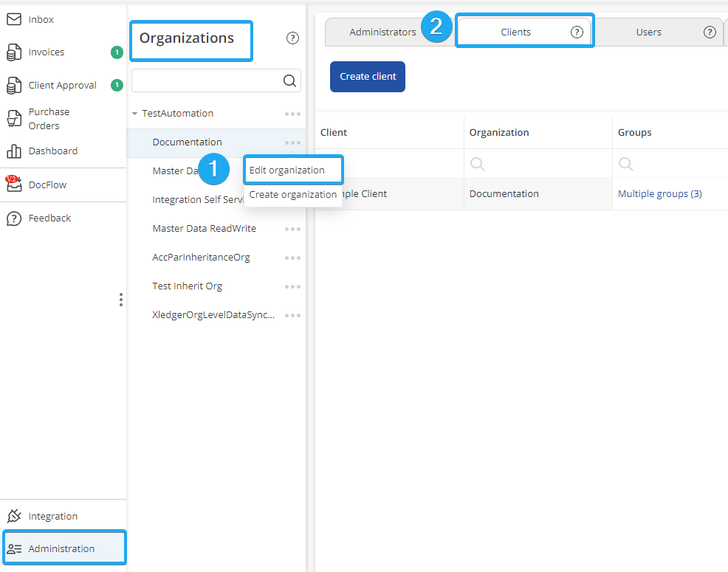Image resolution: width=728 pixels, height=572 pixels.
Task: Select Edit organization from context menu
Action: click(287, 170)
